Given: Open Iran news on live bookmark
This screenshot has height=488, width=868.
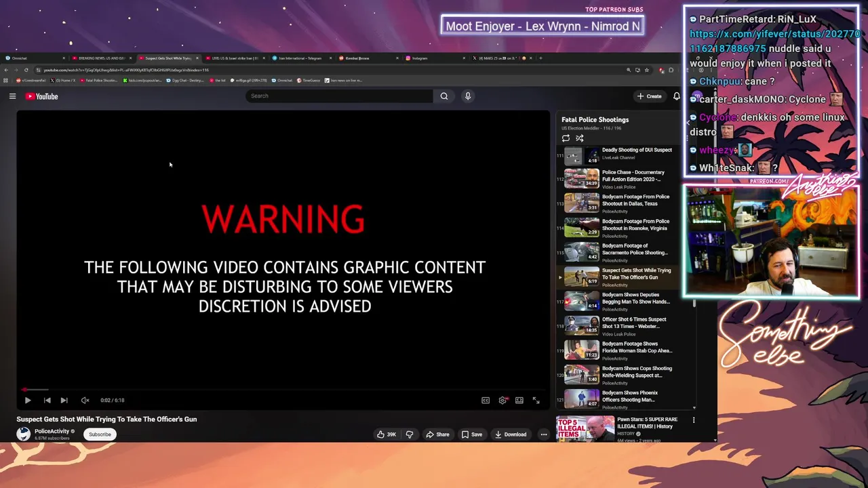Looking at the screenshot, I should coord(344,81).
